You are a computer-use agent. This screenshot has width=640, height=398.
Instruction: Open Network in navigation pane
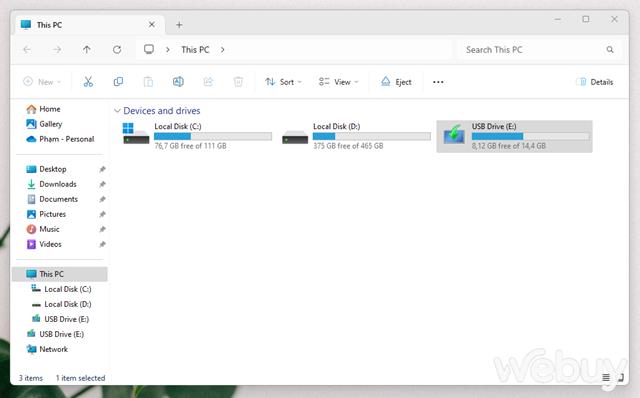point(47,349)
